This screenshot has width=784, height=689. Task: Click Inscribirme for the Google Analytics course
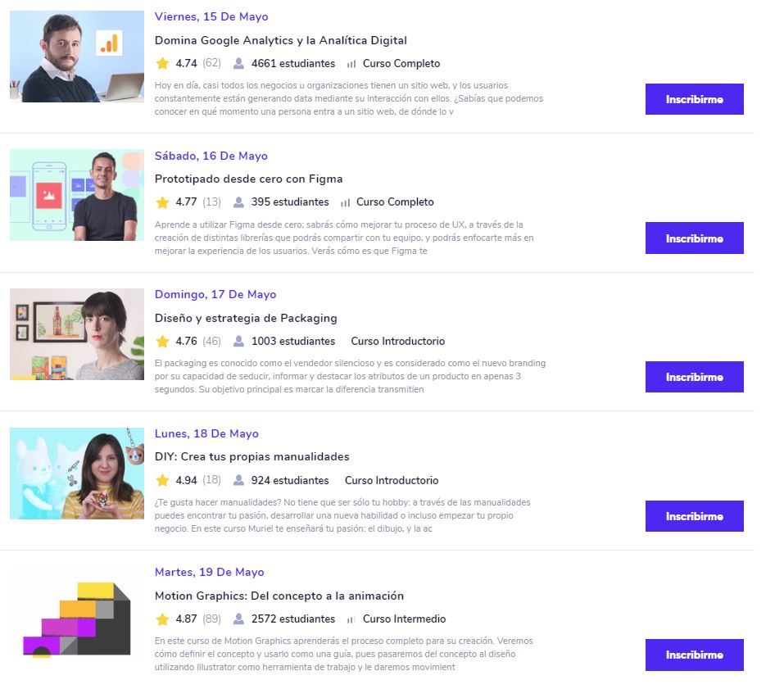pyautogui.click(x=694, y=99)
